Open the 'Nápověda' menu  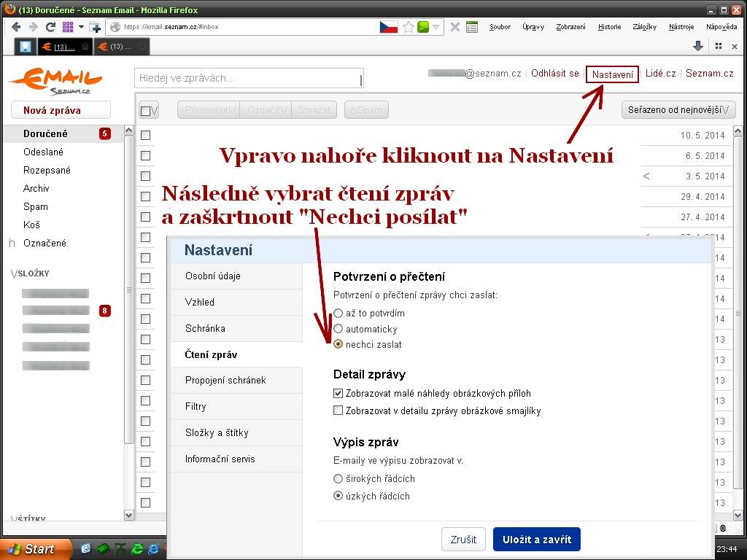[721, 27]
